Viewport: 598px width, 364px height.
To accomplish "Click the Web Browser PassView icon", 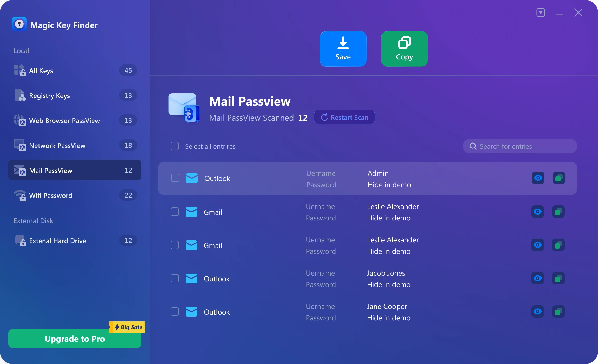I will coord(20,120).
